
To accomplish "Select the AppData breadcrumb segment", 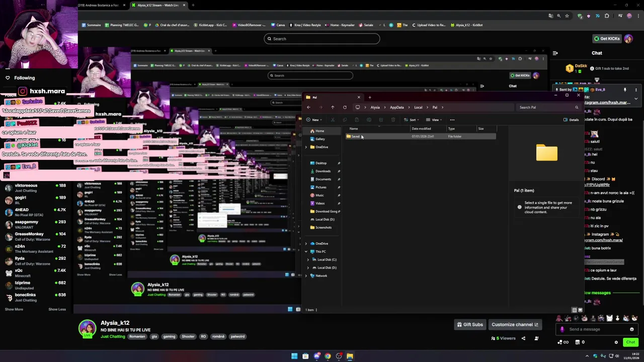I will click(x=396, y=107).
